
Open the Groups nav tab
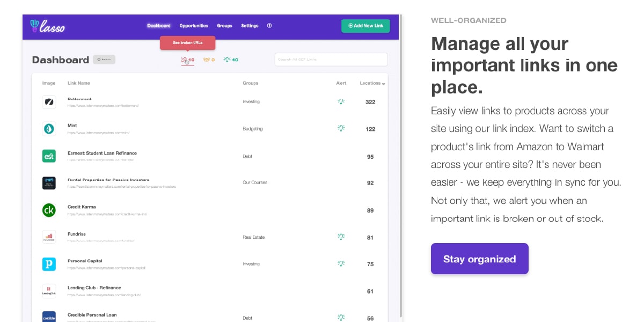pyautogui.click(x=224, y=26)
